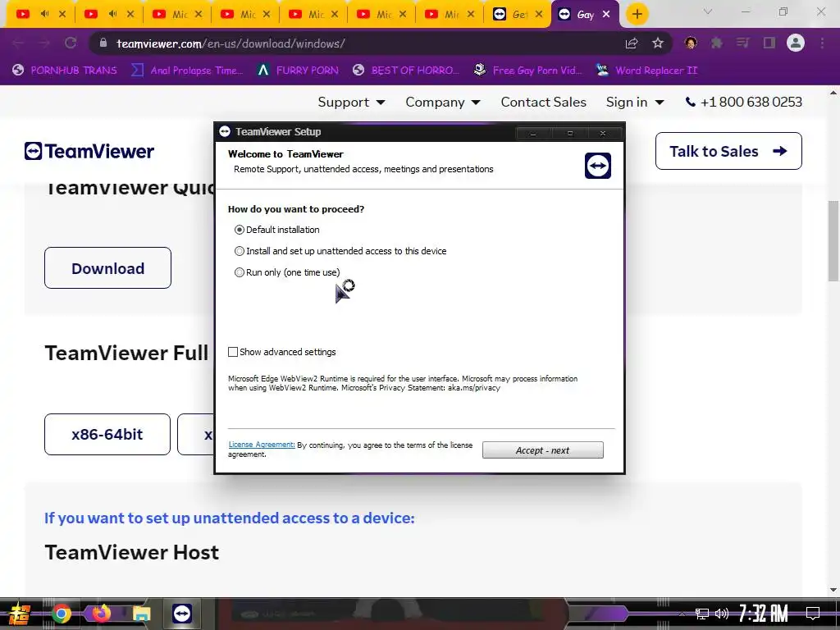840x630 pixels.
Task: Click the Accept - next button
Action: tap(543, 450)
